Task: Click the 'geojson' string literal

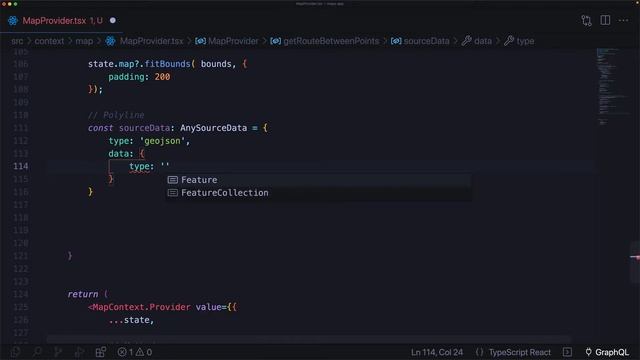Action: tap(162, 141)
